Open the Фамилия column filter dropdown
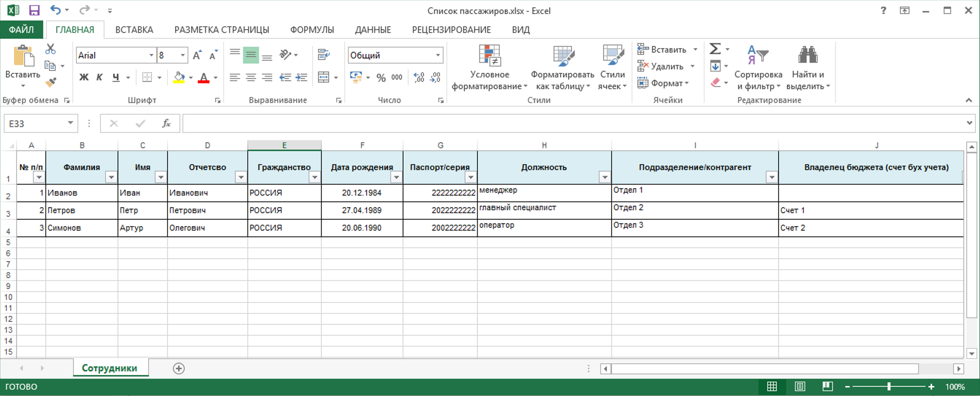The width and height of the screenshot is (980, 396). pyautogui.click(x=111, y=177)
